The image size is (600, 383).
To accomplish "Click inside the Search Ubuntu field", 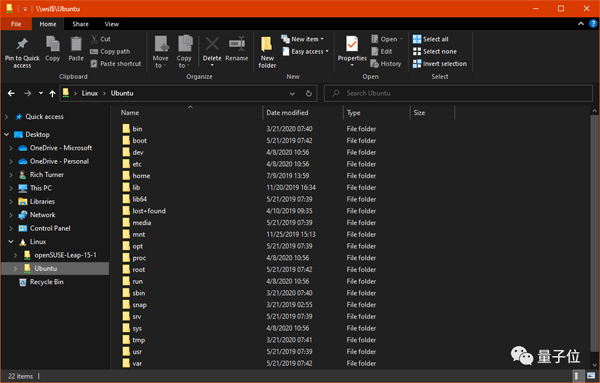I will click(x=458, y=93).
